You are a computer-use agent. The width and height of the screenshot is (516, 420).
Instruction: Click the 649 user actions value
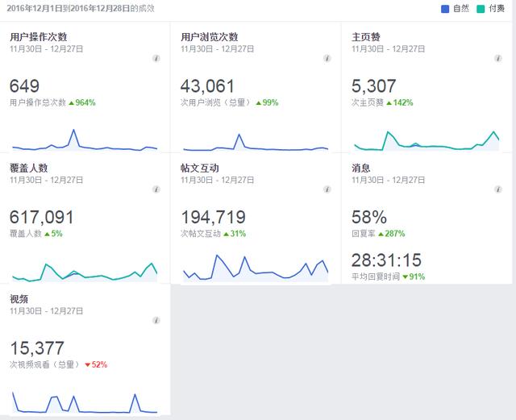(x=25, y=86)
